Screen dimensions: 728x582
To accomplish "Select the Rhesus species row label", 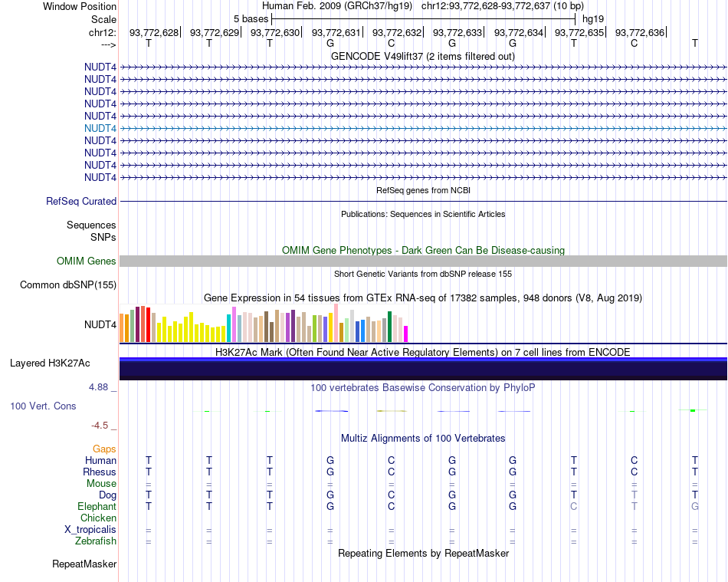I will pyautogui.click(x=100, y=472).
